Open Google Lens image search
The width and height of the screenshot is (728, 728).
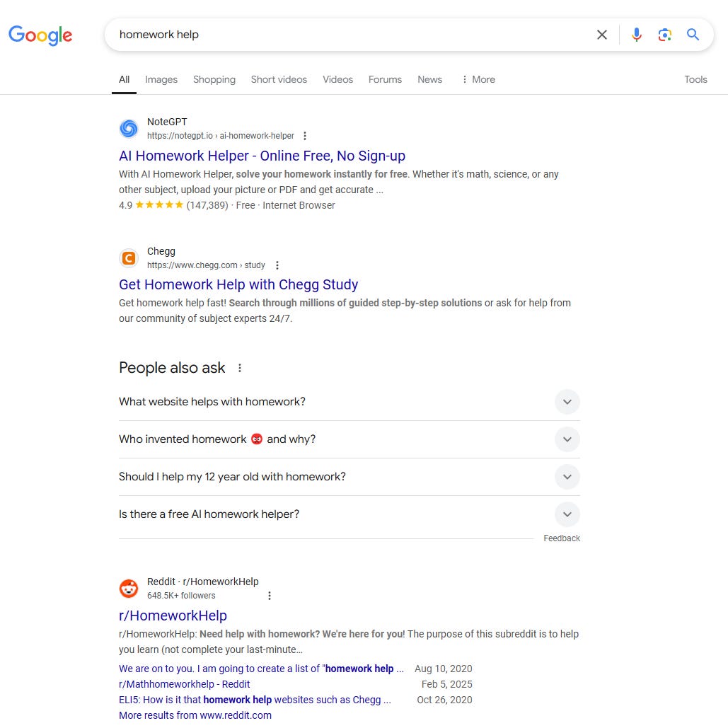pyautogui.click(x=664, y=34)
